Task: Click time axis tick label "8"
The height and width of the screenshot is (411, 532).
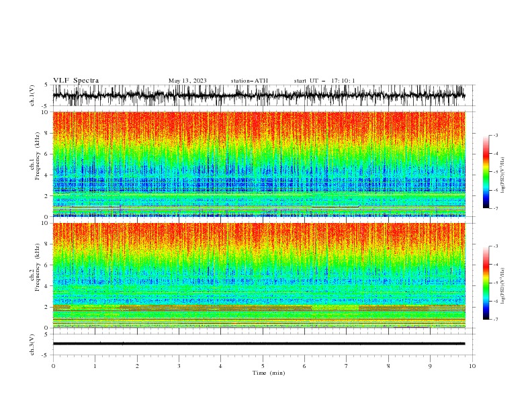Action: [x=388, y=366]
